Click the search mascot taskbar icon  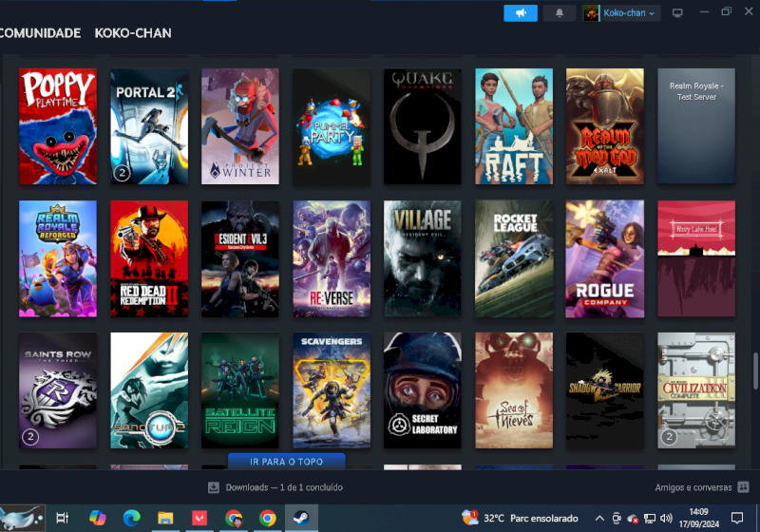point(22,518)
